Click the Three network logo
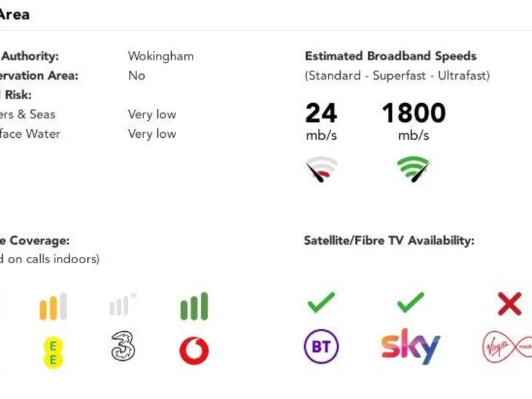This screenshot has height=399, width=532. tap(123, 346)
